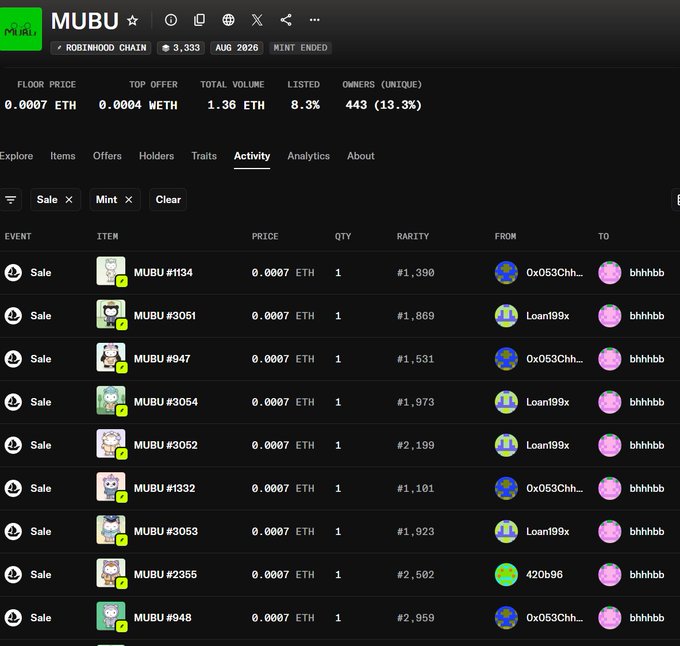Open the MUBU #947 thumbnail

111,358
